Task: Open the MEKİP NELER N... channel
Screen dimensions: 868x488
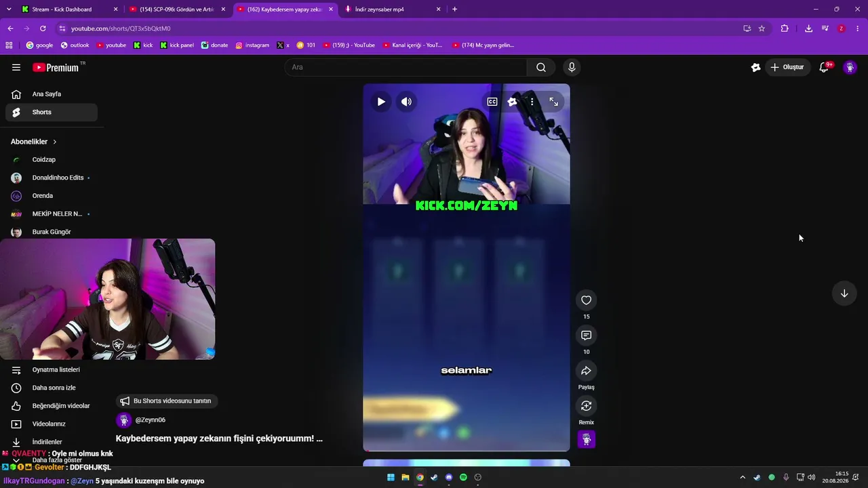Action: (x=52, y=214)
